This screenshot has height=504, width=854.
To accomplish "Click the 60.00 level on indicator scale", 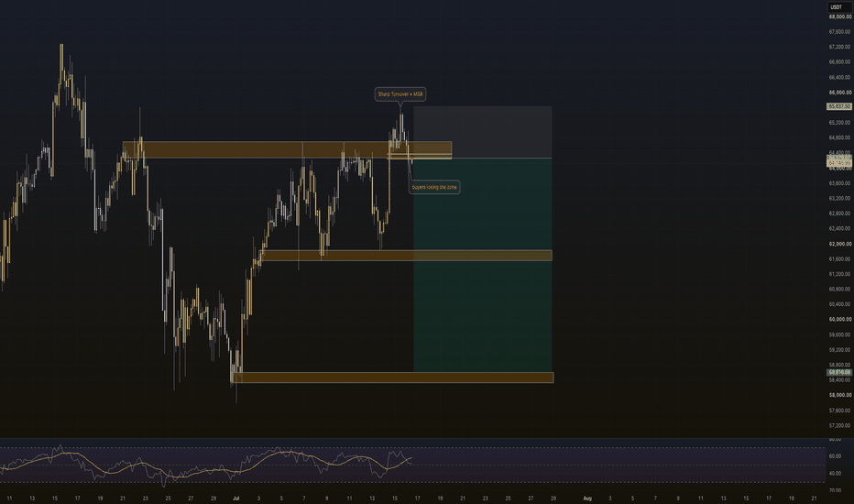I will pyautogui.click(x=835, y=456).
